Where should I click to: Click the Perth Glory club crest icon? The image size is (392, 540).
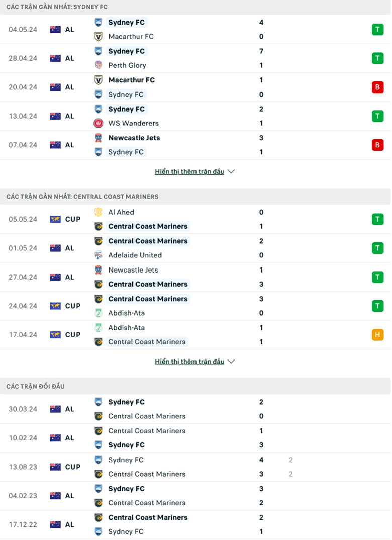[x=99, y=65]
